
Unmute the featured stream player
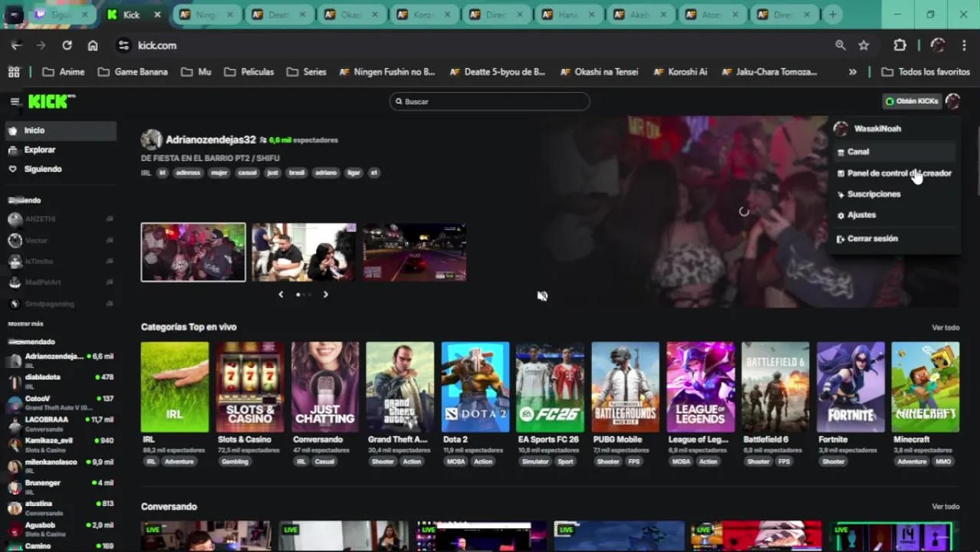542,296
